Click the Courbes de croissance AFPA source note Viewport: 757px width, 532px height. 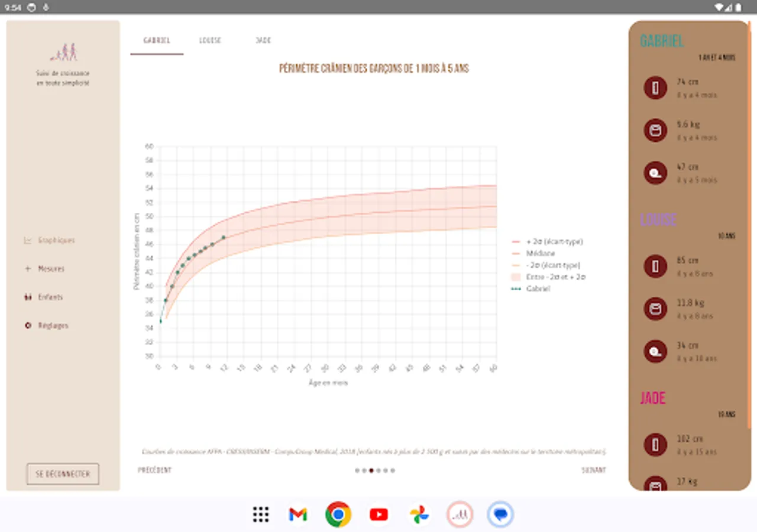coord(374,452)
